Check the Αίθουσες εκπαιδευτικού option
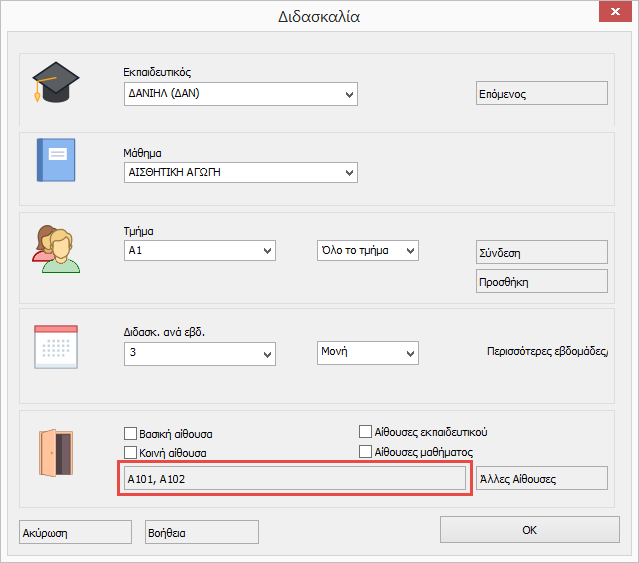639x563 pixels. coord(366,432)
